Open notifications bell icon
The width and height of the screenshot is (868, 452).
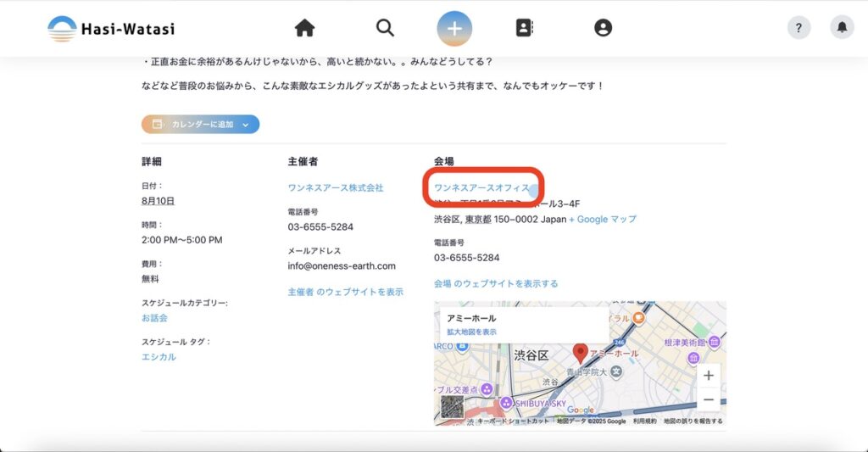point(842,28)
